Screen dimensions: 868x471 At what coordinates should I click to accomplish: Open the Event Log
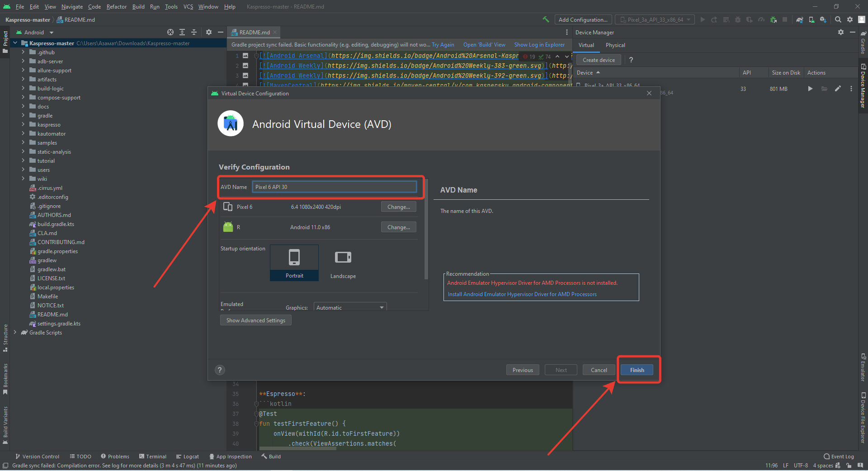(x=839, y=457)
